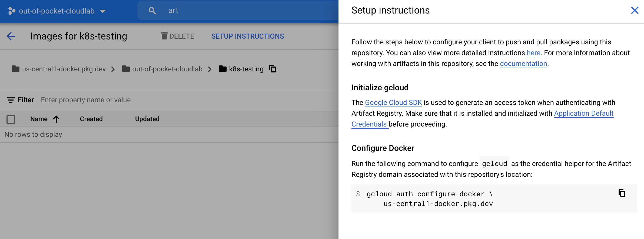
Task: Copy the k8s-testing repository path
Action: coord(273,69)
